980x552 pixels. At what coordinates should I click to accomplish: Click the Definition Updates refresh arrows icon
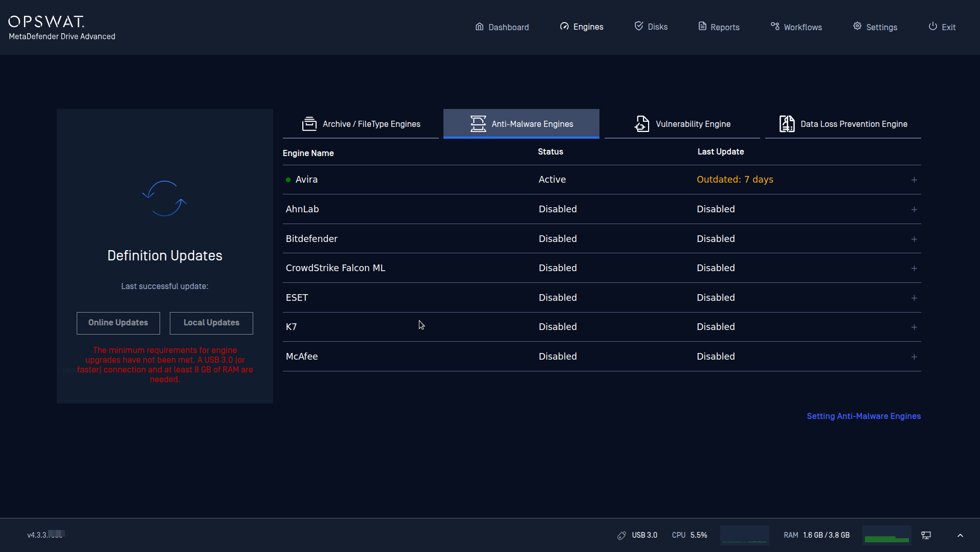(x=164, y=198)
